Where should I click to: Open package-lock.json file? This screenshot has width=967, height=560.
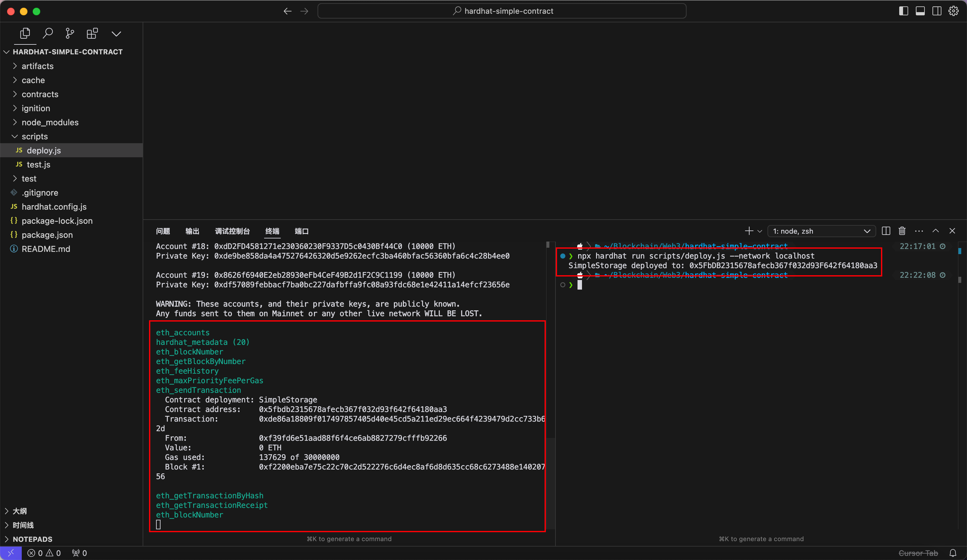71,221
